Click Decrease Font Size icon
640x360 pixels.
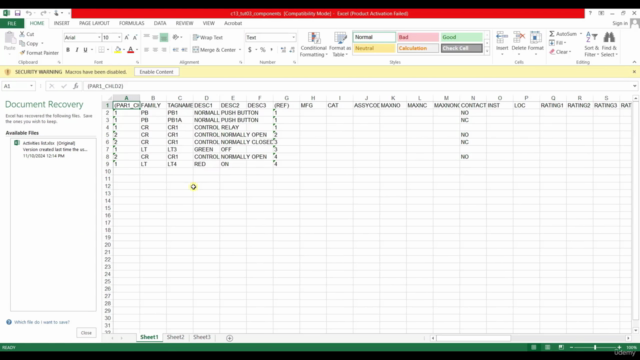tap(135, 38)
